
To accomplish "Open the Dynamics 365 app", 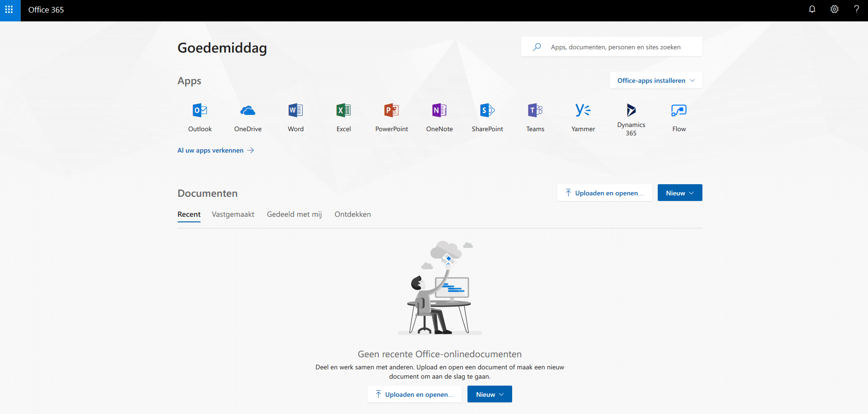I will (631, 119).
